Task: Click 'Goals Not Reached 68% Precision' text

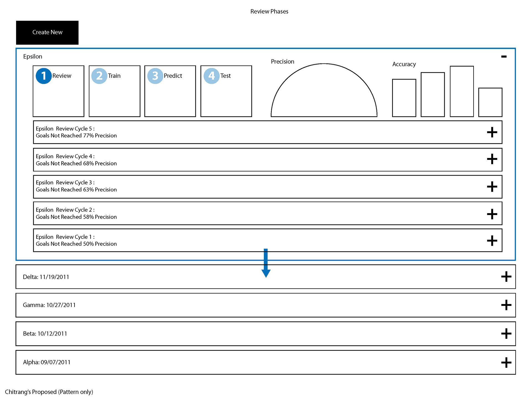Action: pos(76,163)
